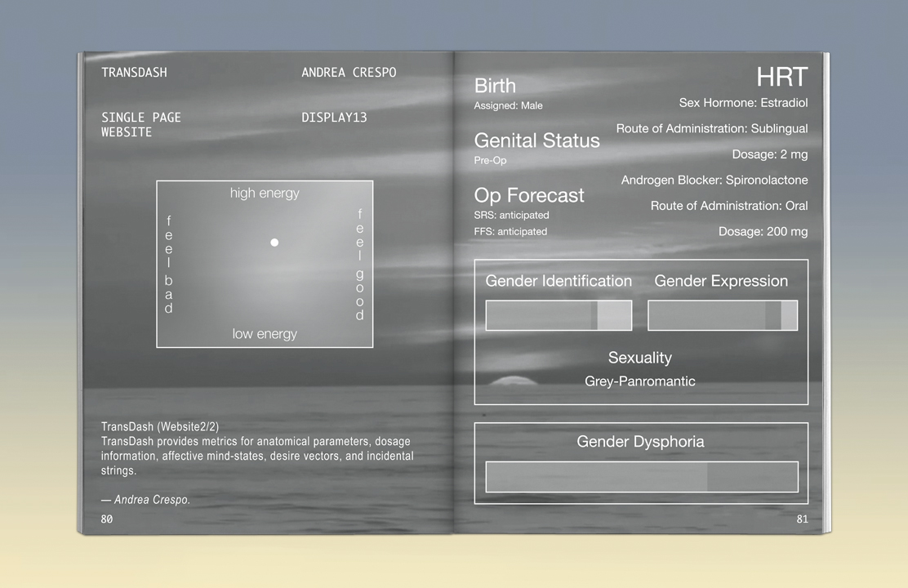The image size is (908, 588).
Task: Adjust the Gender Identification slider bar
Action: 559,315
